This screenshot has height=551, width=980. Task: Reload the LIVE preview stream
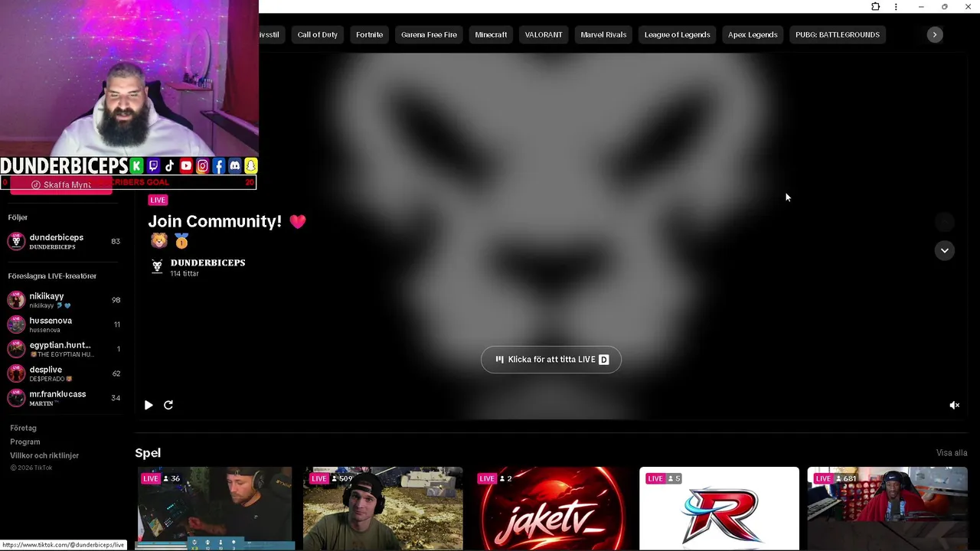point(168,405)
